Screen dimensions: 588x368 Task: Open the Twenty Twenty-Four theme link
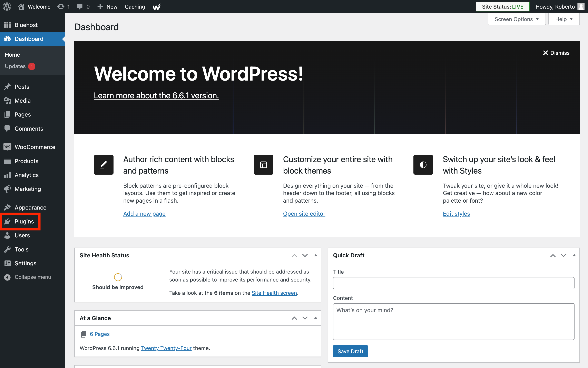coord(166,348)
